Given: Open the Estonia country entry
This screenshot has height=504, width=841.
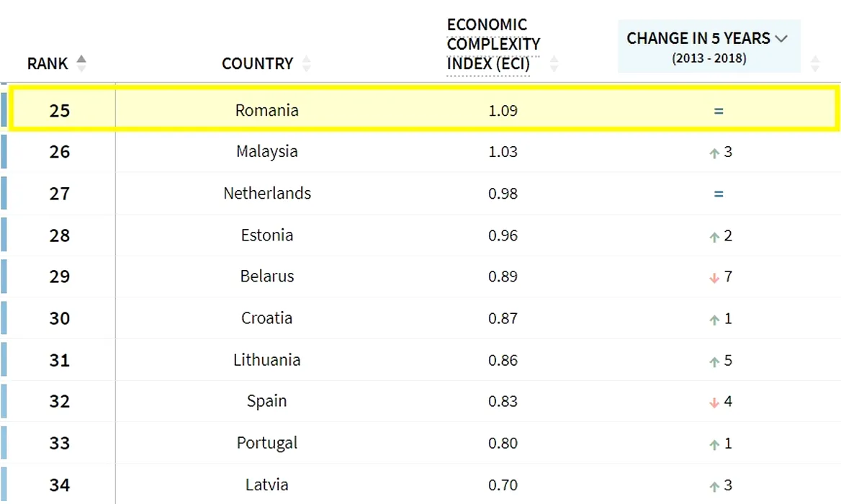Looking at the screenshot, I should [266, 235].
